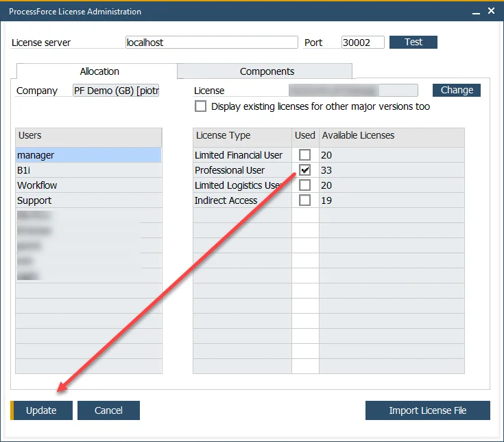Click the Test connection button

413,43
